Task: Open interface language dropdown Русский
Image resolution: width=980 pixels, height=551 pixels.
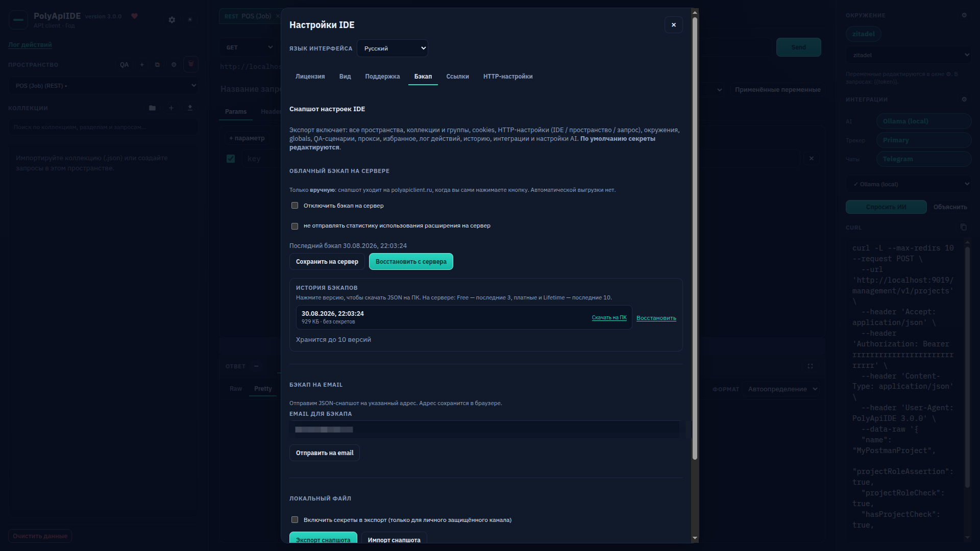Action: (393, 48)
